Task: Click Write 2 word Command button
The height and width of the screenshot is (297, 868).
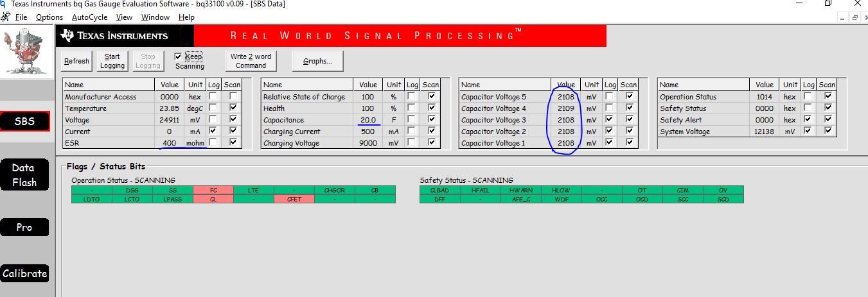Action: 251,61
